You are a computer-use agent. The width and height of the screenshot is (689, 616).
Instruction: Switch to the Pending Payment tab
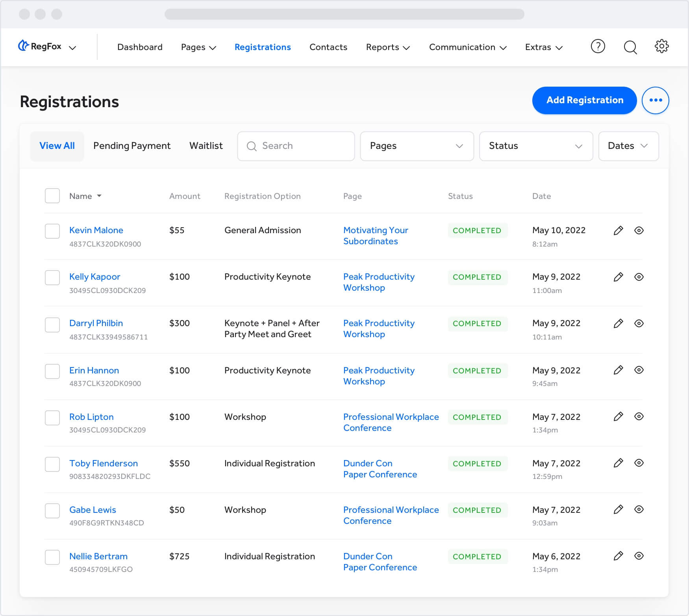tap(132, 146)
